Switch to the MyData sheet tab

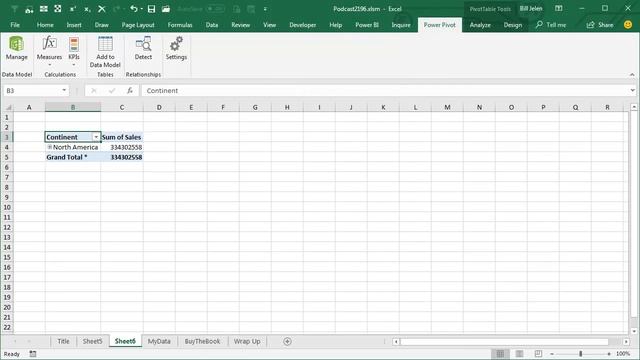(159, 341)
